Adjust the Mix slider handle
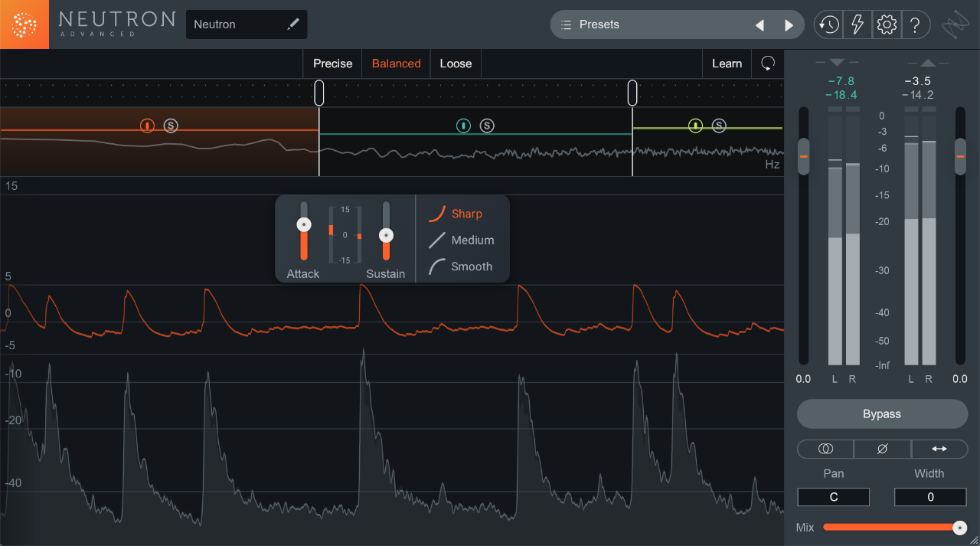Viewport: 980px width, 546px height. 959,528
